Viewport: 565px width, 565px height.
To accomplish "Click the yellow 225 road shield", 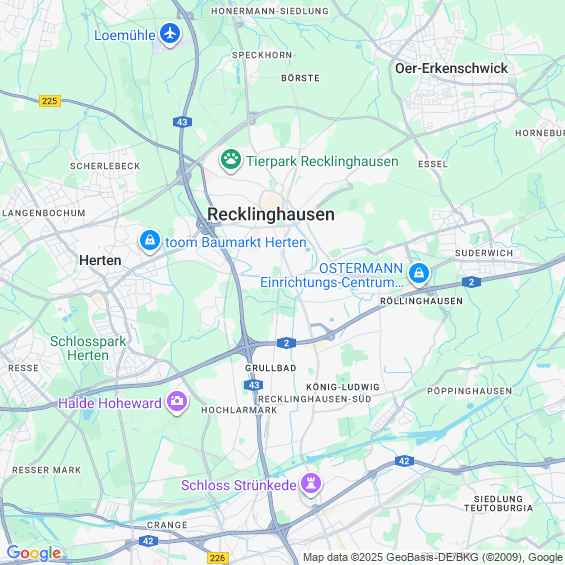I will [x=50, y=101].
